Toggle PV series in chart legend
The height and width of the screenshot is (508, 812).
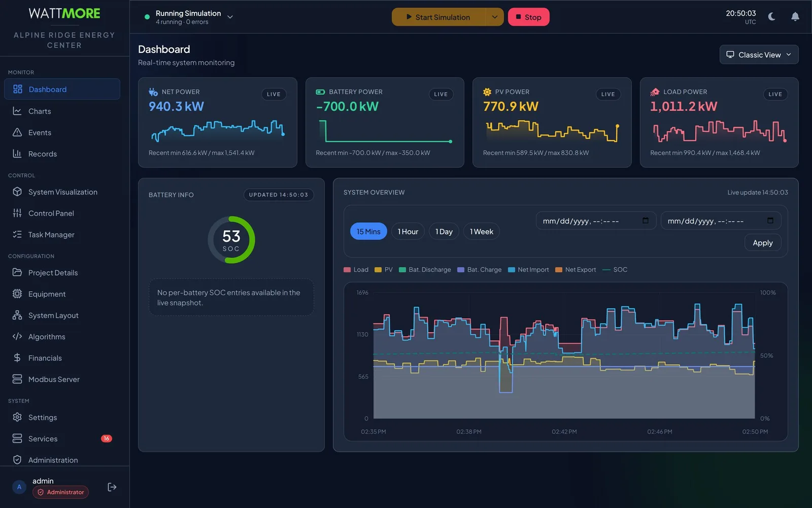click(x=384, y=270)
